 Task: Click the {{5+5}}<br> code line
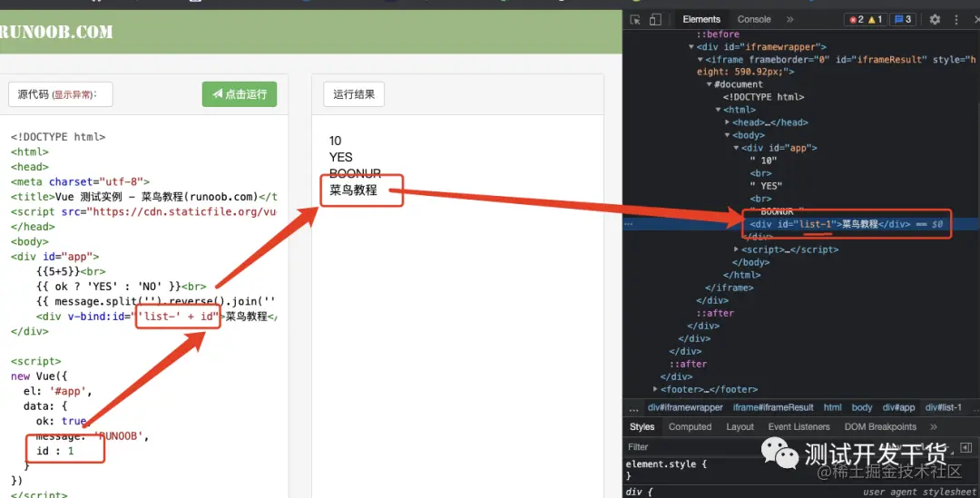pos(71,272)
